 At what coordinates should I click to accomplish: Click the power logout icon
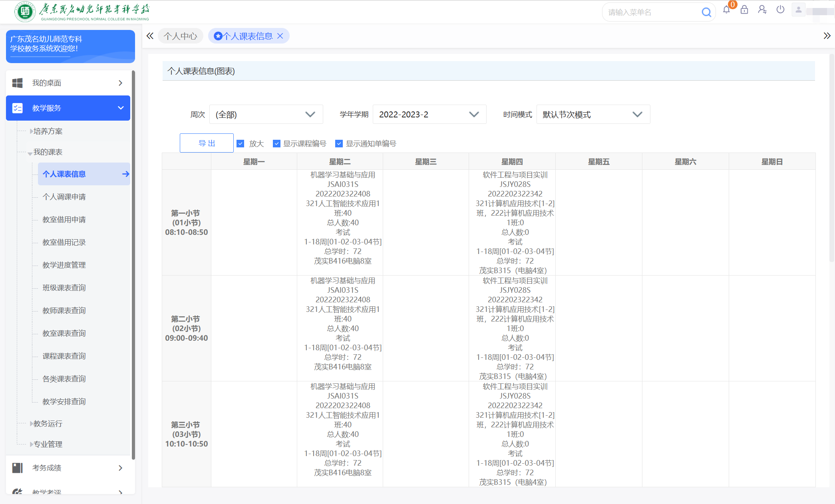coord(780,10)
